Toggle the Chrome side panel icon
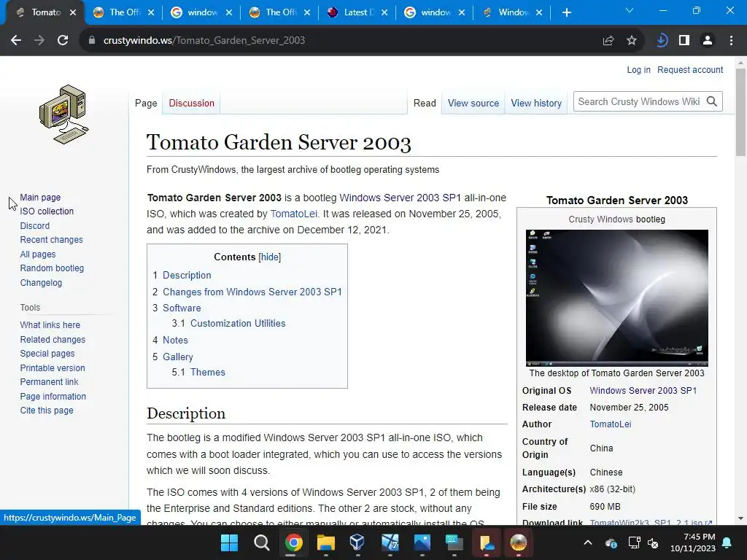 click(684, 41)
